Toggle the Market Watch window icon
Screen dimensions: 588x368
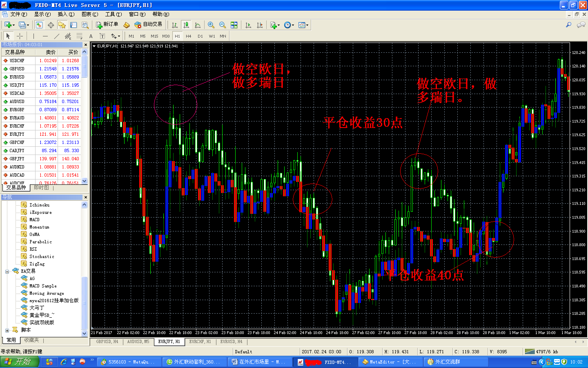(x=39, y=25)
